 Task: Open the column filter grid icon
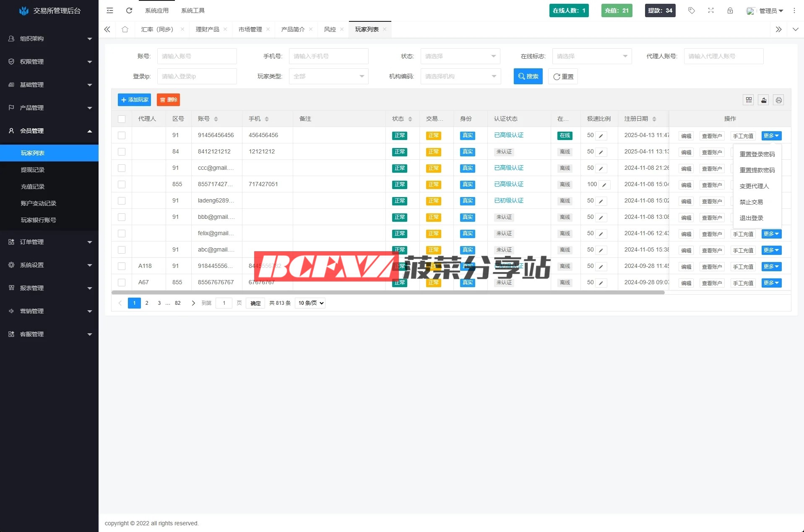[749, 100]
